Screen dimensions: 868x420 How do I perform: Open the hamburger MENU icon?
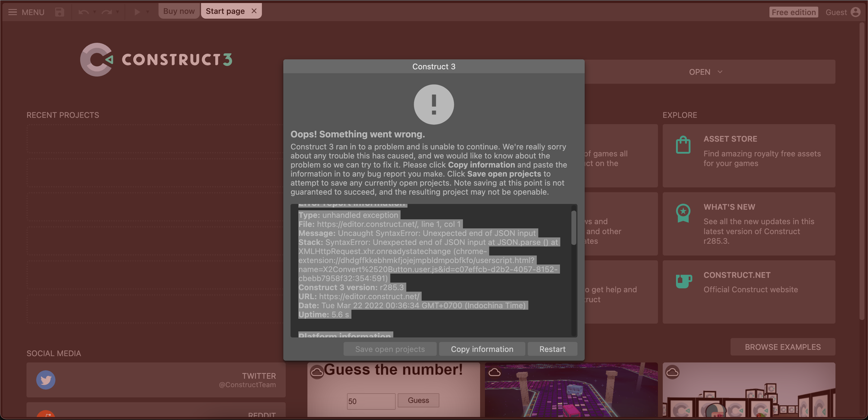point(12,12)
